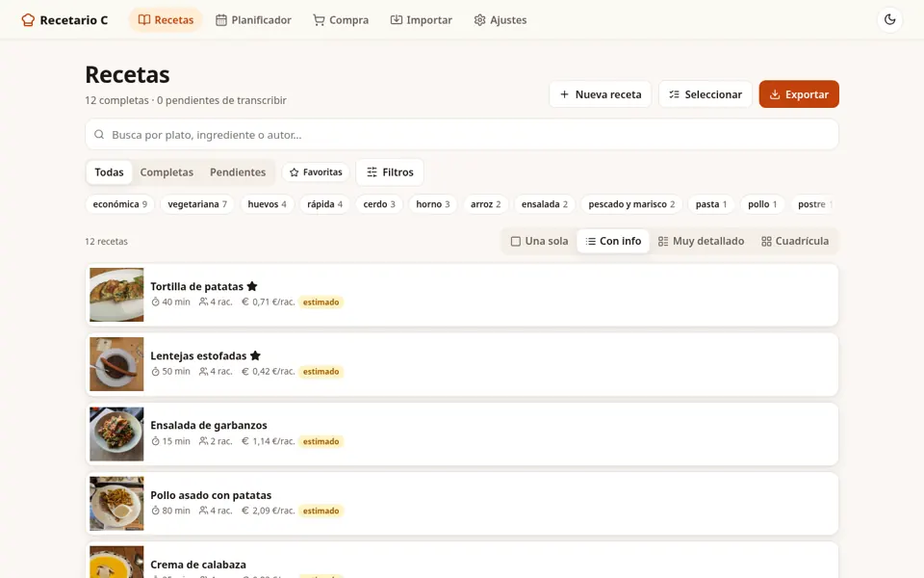Focus the recipe search field
The image size is (924, 578).
pos(461,135)
